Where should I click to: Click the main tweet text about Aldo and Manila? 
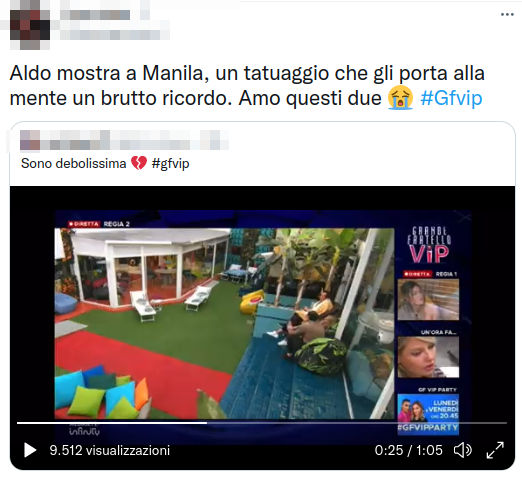click(247, 86)
